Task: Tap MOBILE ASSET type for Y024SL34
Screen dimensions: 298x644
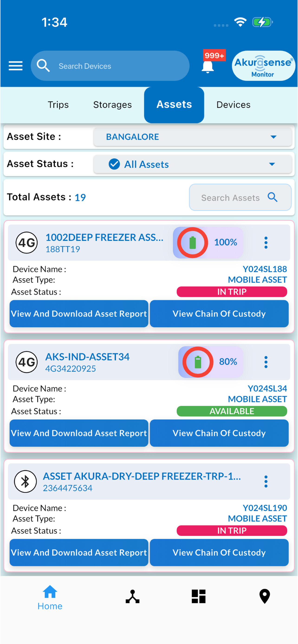Action: coord(257,399)
